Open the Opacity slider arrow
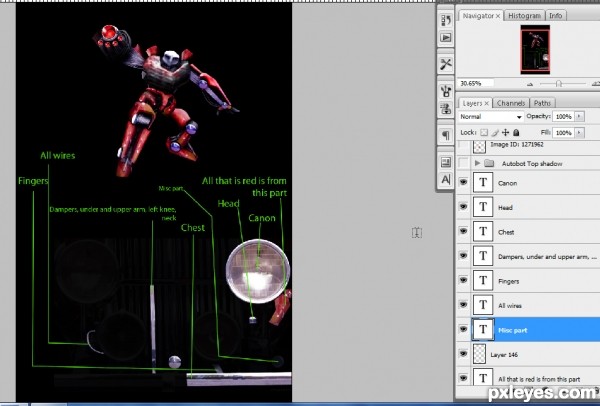This screenshot has height=406, width=600. click(580, 116)
